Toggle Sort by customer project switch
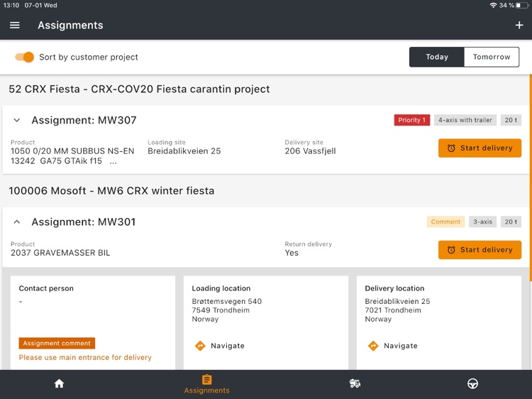 click(24, 57)
